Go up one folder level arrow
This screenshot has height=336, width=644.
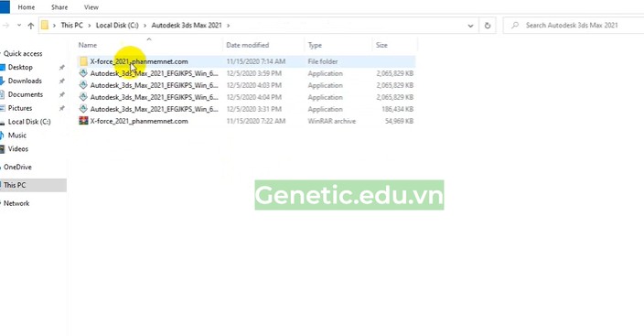(x=31, y=26)
